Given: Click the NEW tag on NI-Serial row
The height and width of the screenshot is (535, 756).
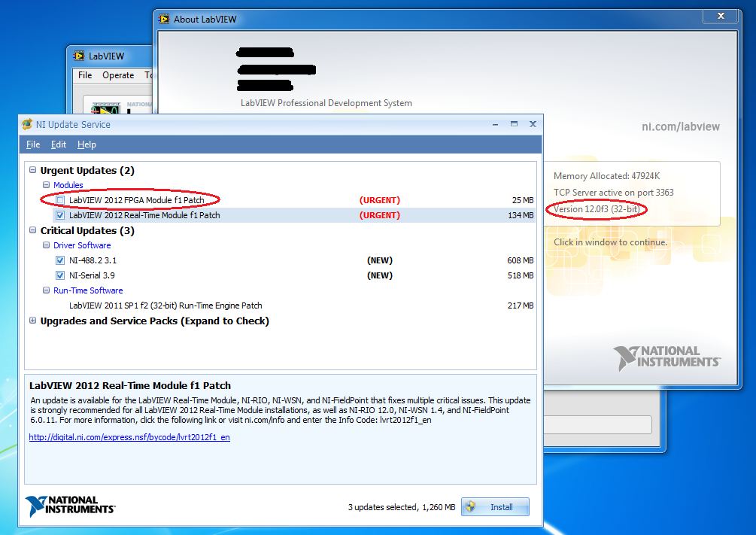Looking at the screenshot, I should pos(379,275).
